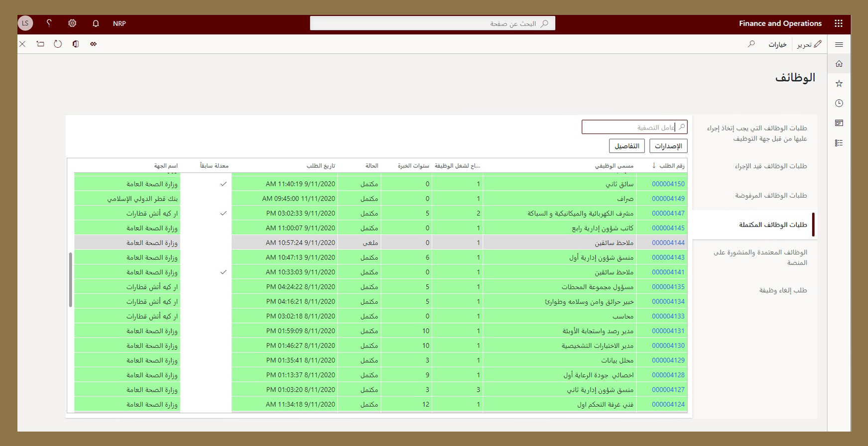Refresh the page
This screenshot has height=446, width=868.
tap(58, 44)
